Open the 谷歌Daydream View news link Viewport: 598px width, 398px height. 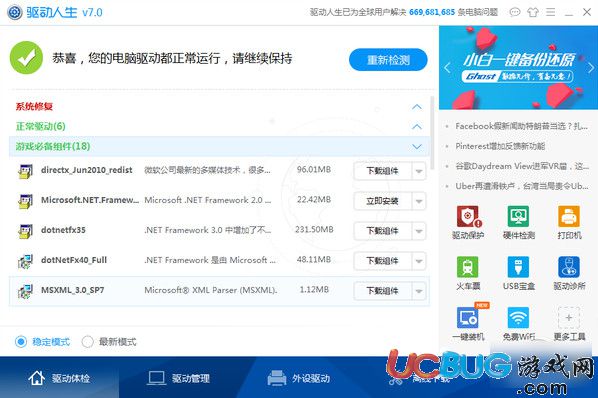(x=522, y=166)
